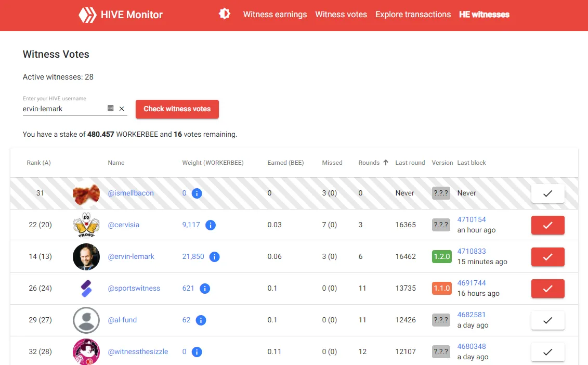The width and height of the screenshot is (588, 365).
Task: Show info icon for @al-fund weight
Action: point(201,320)
